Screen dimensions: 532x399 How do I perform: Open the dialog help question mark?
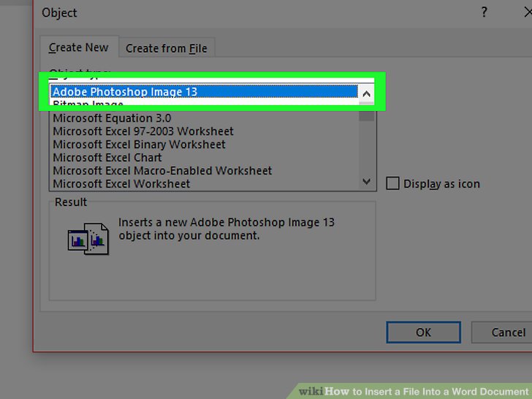point(484,12)
